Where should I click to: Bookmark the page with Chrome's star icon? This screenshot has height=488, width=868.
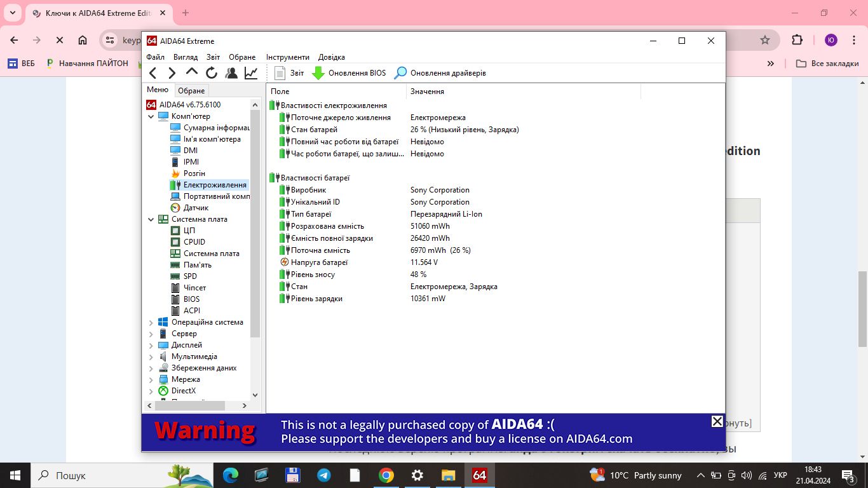(765, 40)
